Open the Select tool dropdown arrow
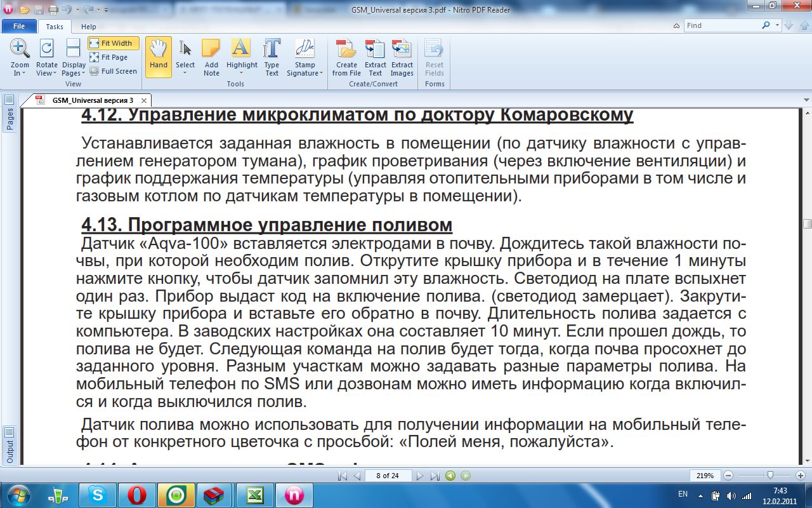 click(x=185, y=73)
